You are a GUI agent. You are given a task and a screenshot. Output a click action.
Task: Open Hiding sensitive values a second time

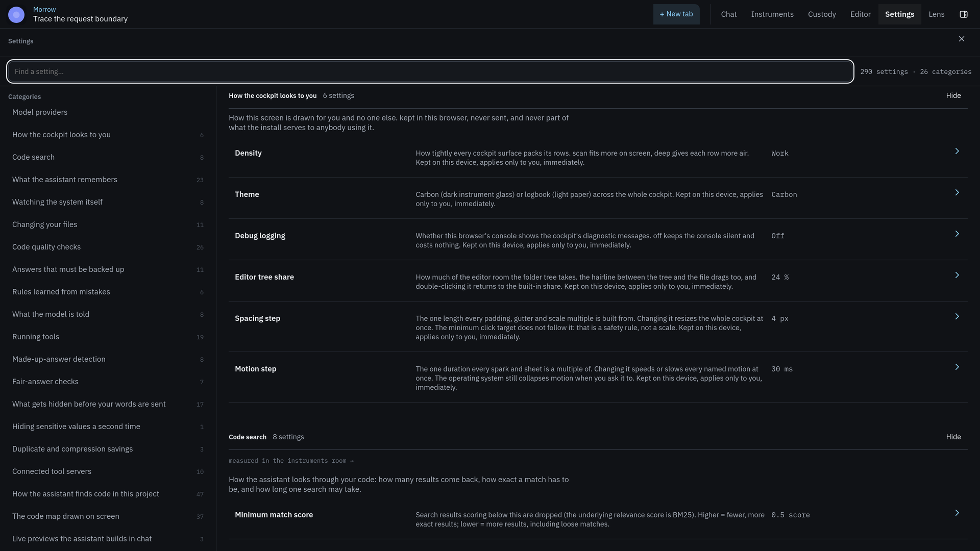tap(108, 427)
